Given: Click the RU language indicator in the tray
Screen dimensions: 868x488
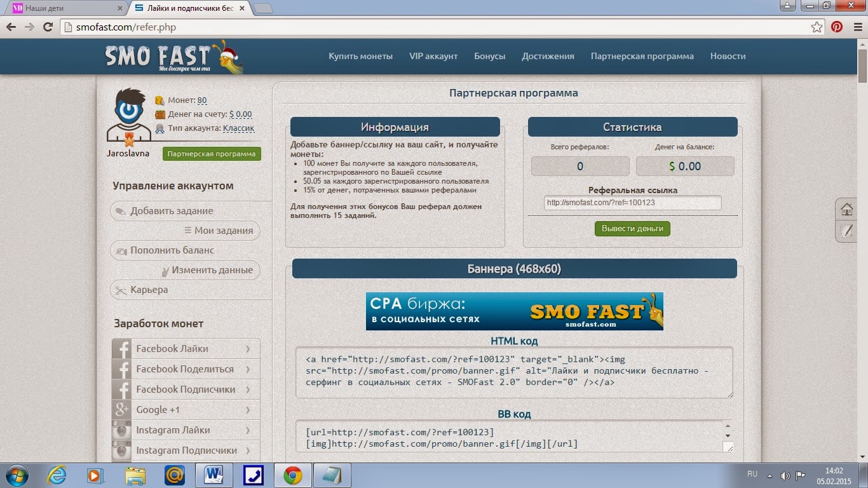Looking at the screenshot, I should [752, 474].
